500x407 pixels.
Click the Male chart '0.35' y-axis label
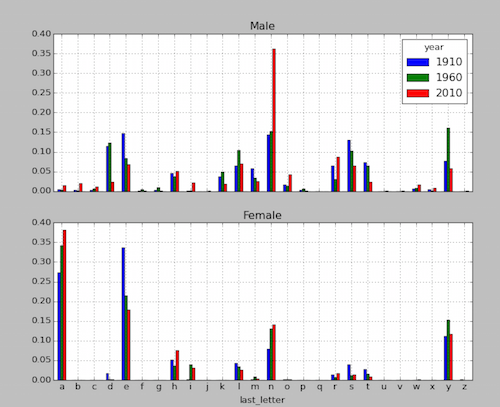(42, 53)
